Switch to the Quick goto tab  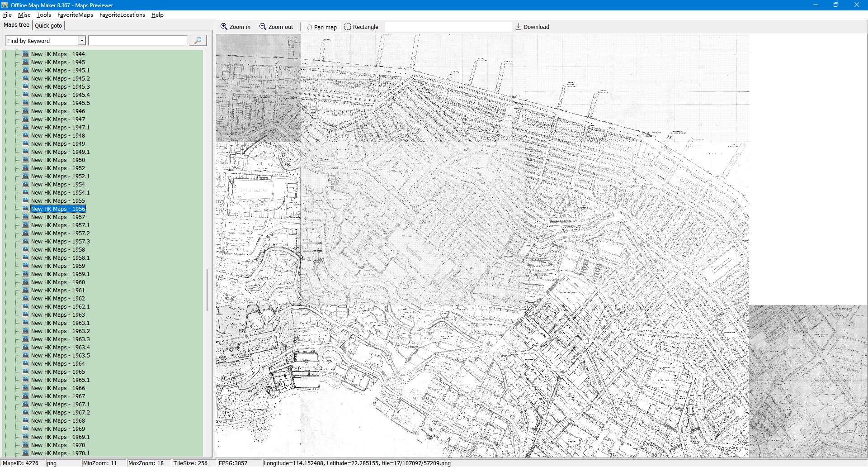[48, 25]
